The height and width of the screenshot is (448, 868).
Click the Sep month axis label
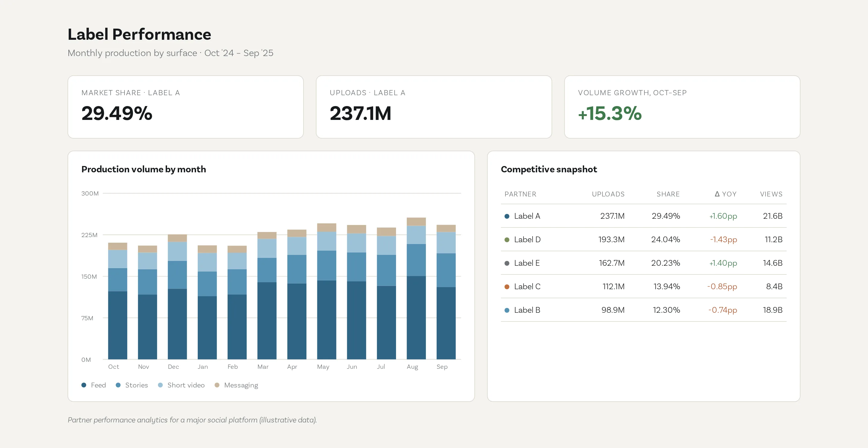coord(442,366)
